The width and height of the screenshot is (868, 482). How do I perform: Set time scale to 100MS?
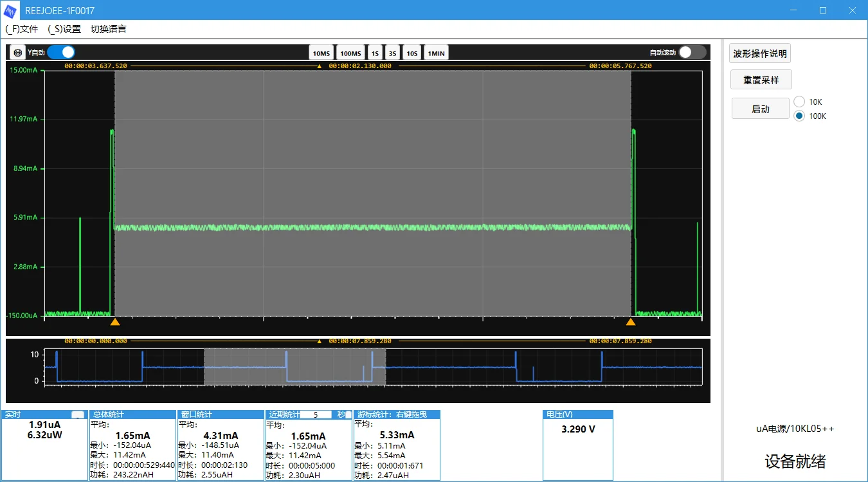tap(350, 53)
